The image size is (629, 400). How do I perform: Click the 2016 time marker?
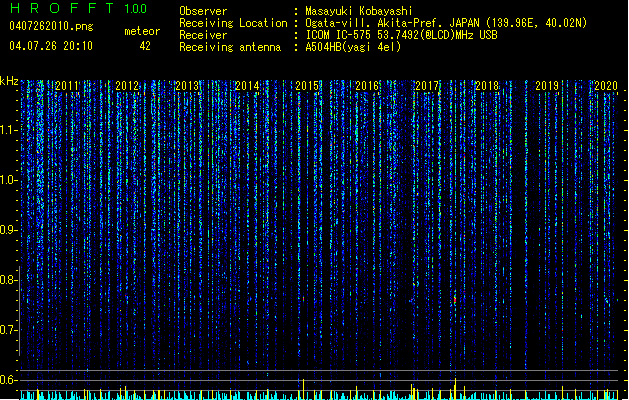(x=367, y=86)
